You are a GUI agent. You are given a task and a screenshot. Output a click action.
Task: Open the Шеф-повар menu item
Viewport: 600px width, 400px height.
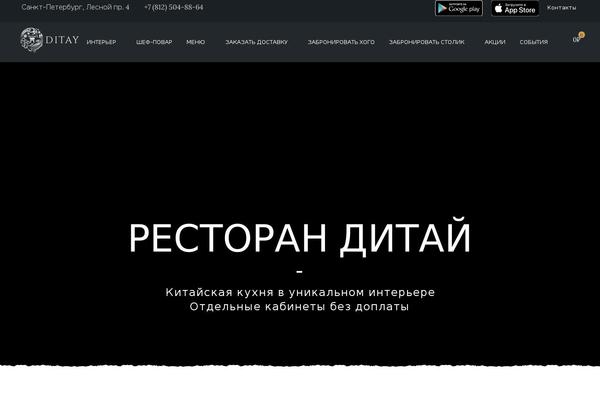coord(154,42)
